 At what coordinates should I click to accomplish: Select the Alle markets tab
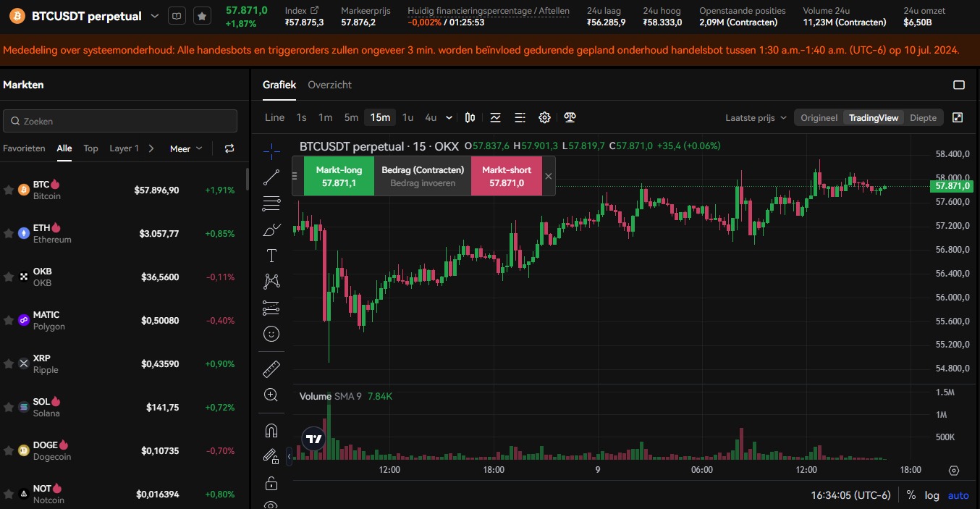(64, 148)
